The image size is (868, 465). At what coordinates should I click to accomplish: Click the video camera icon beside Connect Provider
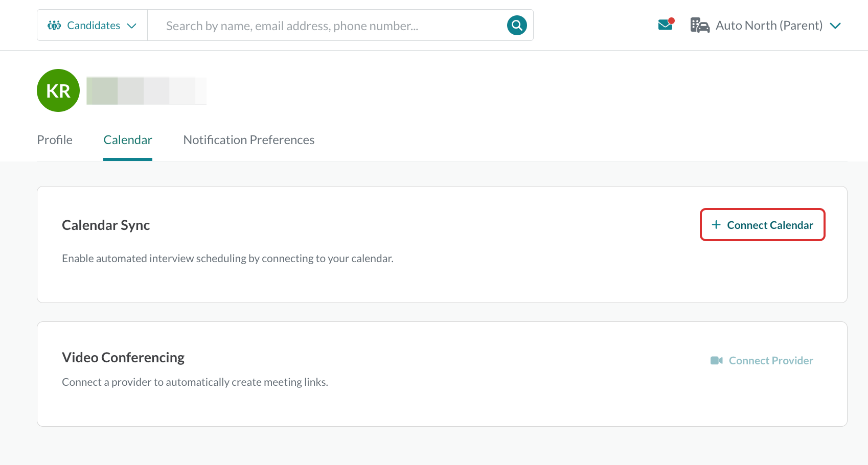click(x=717, y=361)
